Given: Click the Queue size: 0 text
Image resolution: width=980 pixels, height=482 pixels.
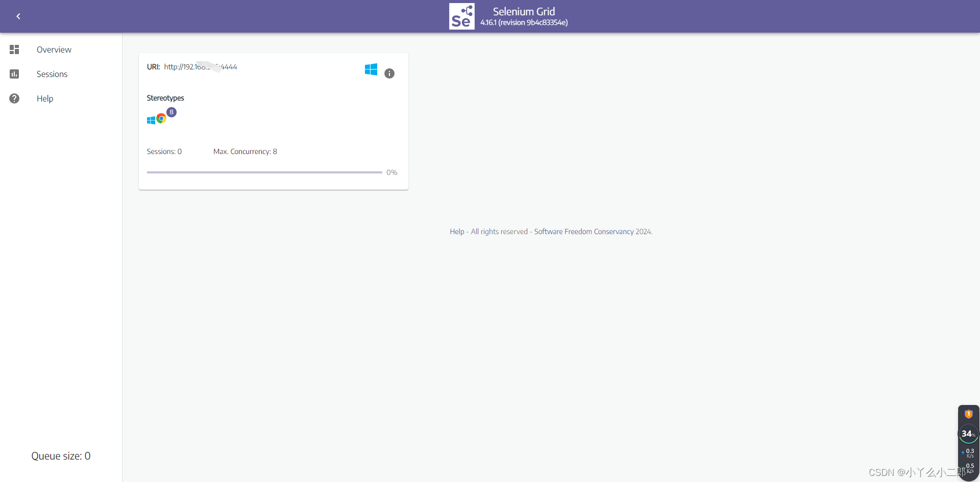Looking at the screenshot, I should point(61,456).
